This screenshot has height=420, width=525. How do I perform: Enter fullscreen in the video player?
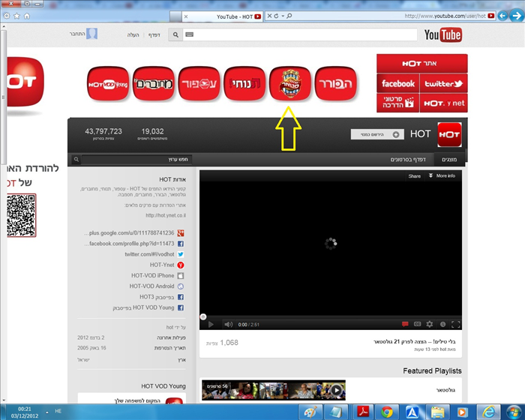pos(455,324)
